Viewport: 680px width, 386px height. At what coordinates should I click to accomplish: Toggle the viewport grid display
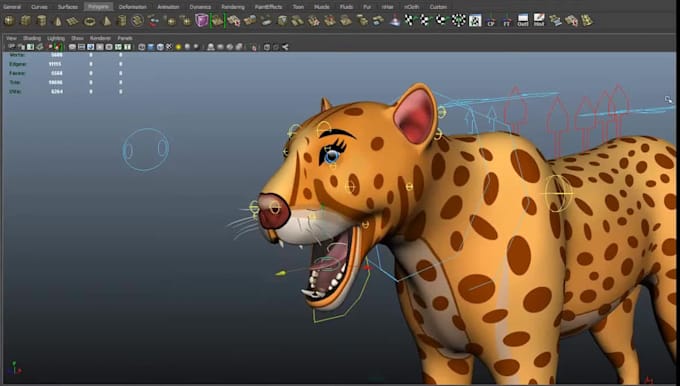tap(72, 47)
